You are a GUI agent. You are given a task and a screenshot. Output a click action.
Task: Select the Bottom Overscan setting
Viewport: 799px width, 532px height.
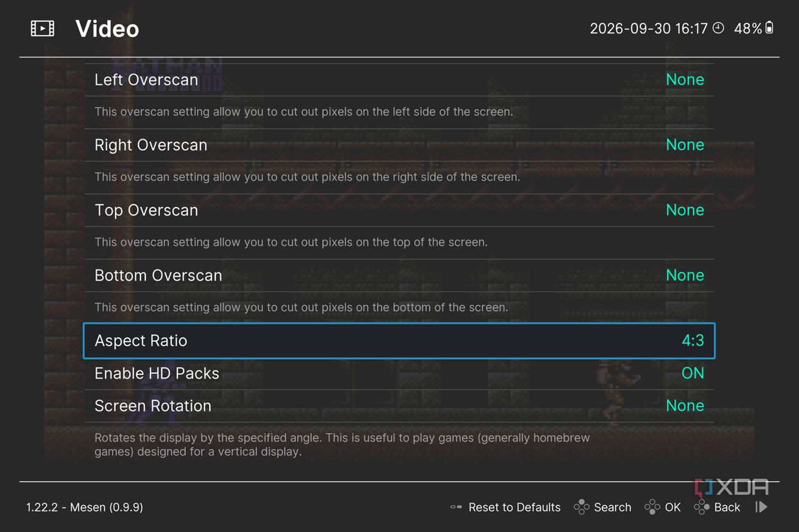tap(399, 275)
